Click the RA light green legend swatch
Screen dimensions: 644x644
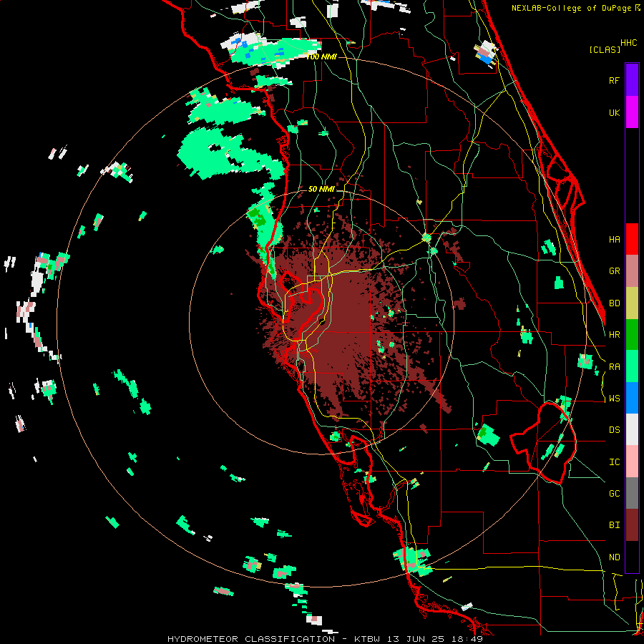click(x=632, y=366)
